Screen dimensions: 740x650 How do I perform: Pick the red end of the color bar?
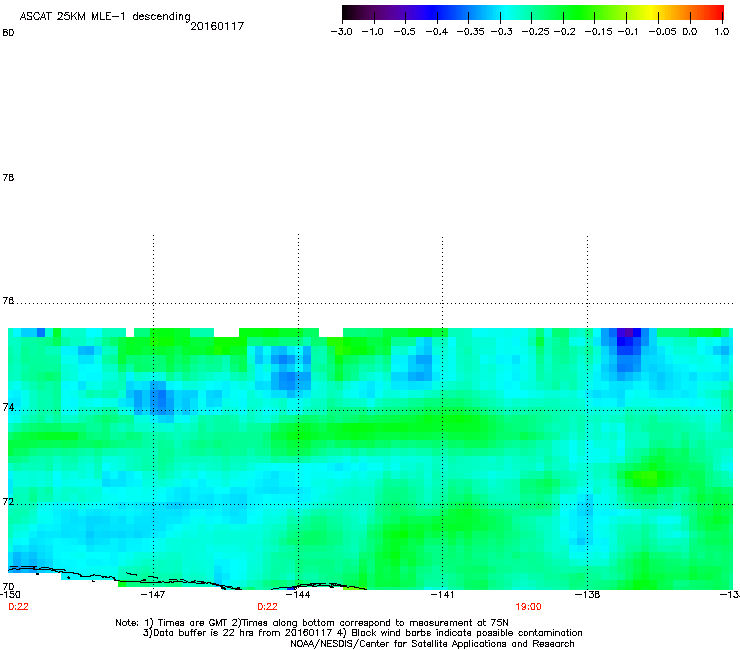(x=718, y=12)
